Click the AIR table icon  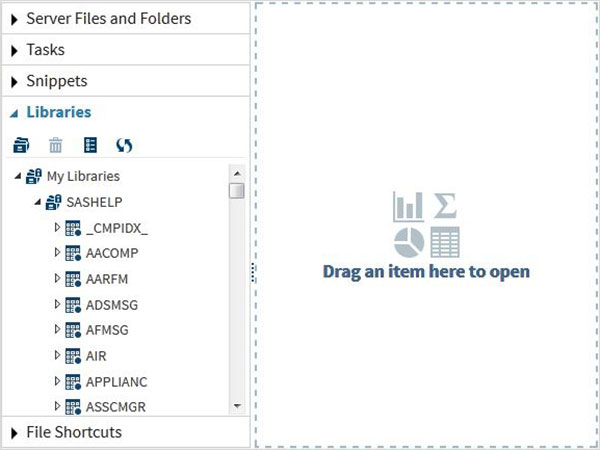pos(73,356)
